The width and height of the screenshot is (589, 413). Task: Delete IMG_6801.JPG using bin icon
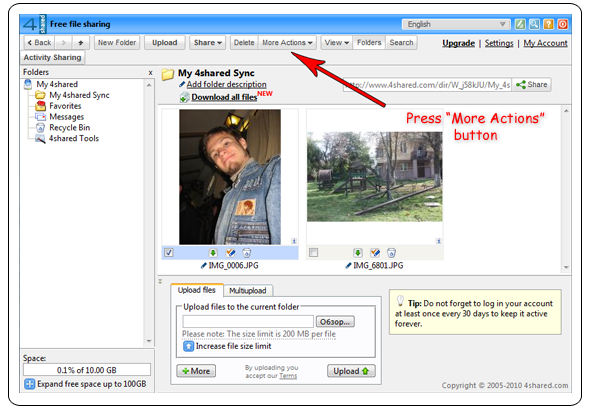coord(391,253)
